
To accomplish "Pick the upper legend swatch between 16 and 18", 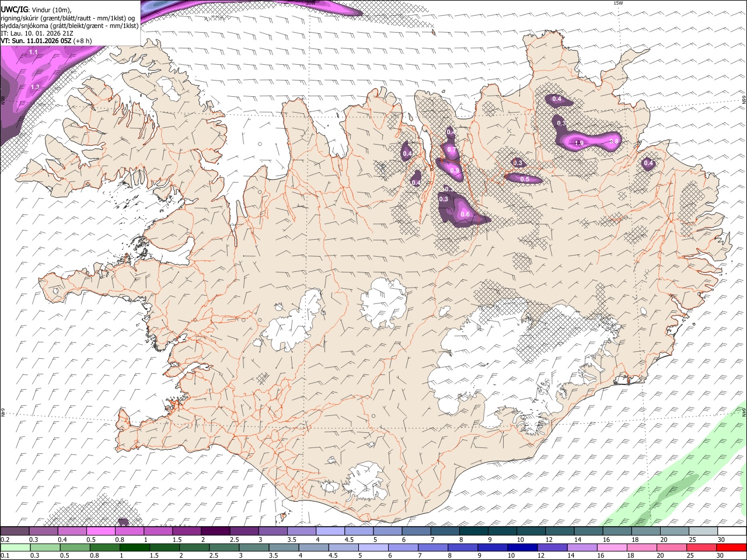I will coord(617,531).
